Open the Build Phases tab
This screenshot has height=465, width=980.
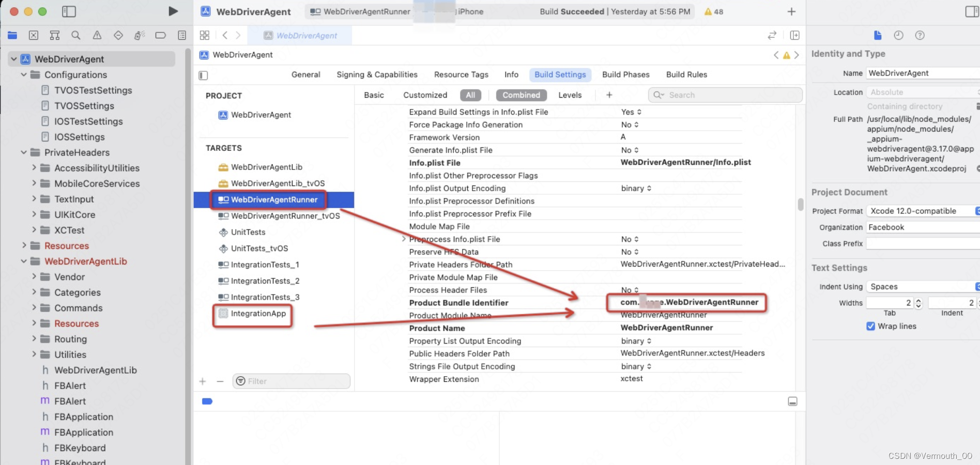tap(625, 74)
